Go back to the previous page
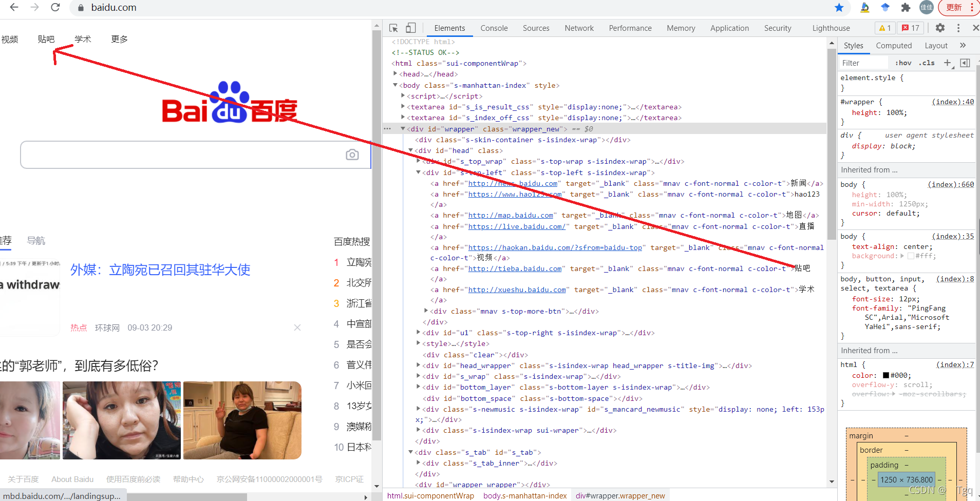 coord(14,7)
